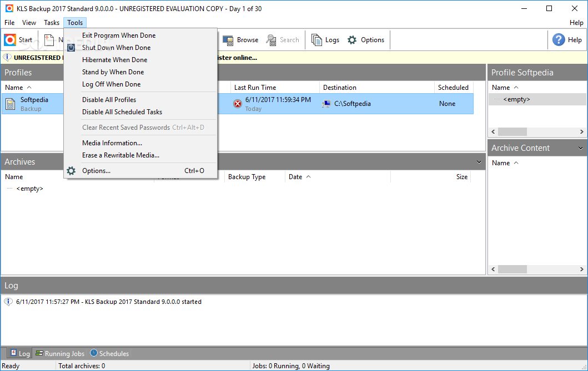
Task: Click the KLS Backup app icon in title bar
Action: pos(9,8)
